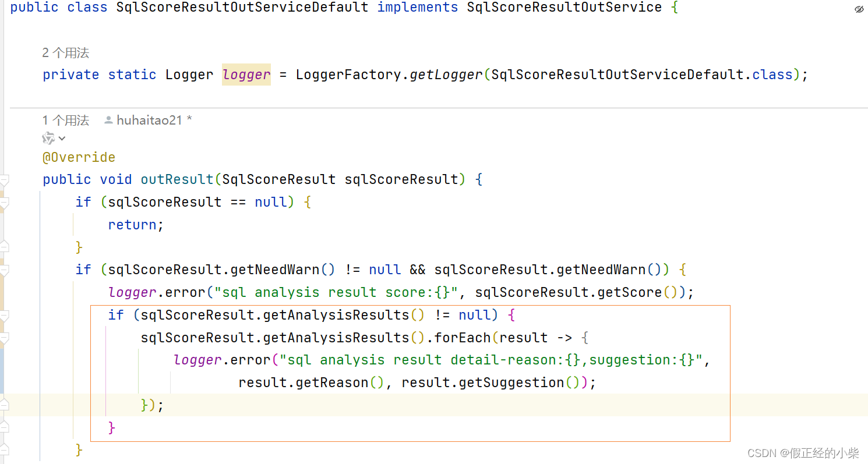Click 'SqlScoreResultOutServiceDefault' in the class declaration
The height and width of the screenshot is (464, 868).
coord(242,8)
